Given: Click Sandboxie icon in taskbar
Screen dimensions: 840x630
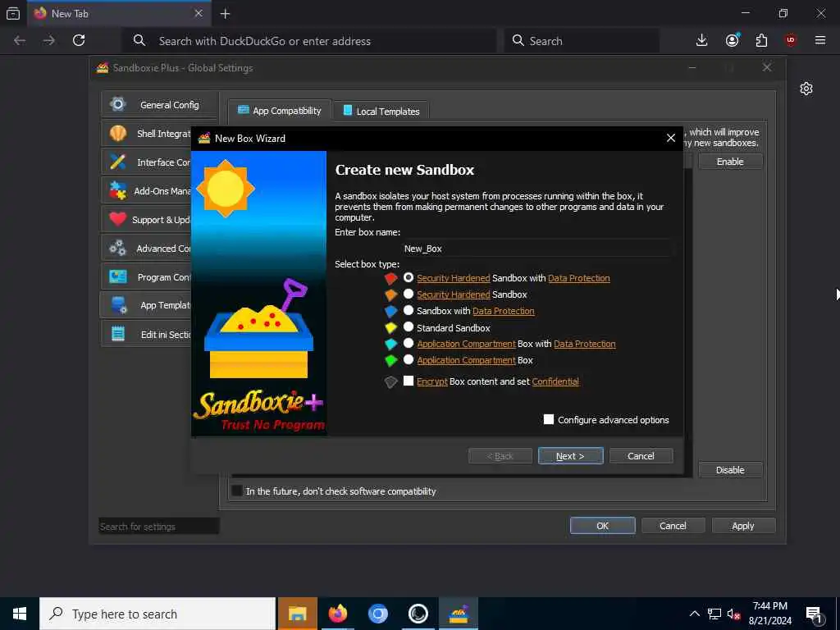Looking at the screenshot, I should pyautogui.click(x=458, y=614).
